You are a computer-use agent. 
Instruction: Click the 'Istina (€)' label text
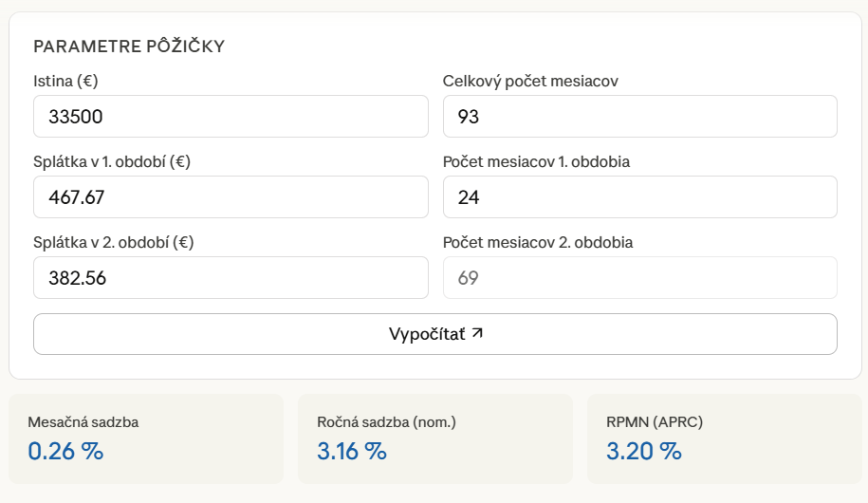(x=65, y=82)
